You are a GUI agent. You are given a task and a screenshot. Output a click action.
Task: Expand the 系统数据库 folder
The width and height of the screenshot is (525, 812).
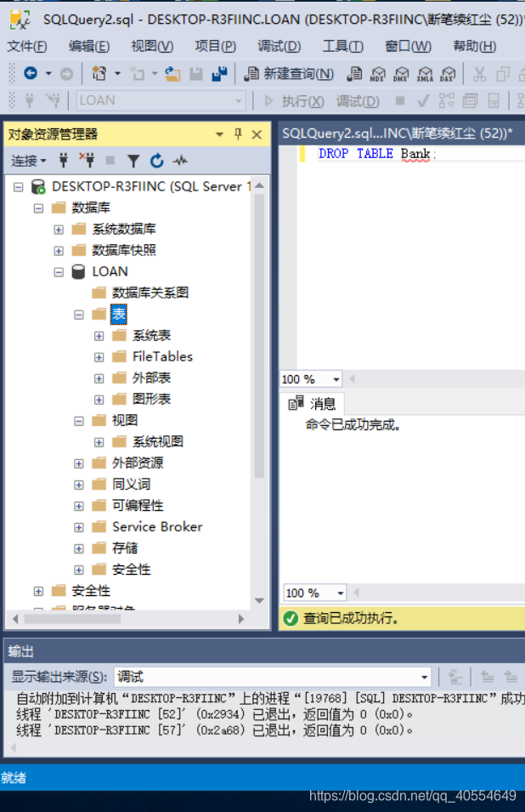(x=59, y=230)
